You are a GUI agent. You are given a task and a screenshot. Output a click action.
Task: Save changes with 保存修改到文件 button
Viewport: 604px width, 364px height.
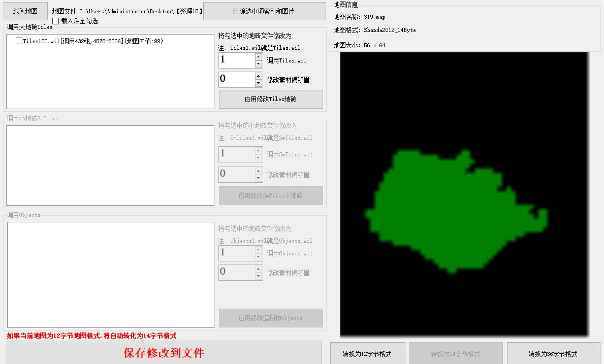pos(164,353)
